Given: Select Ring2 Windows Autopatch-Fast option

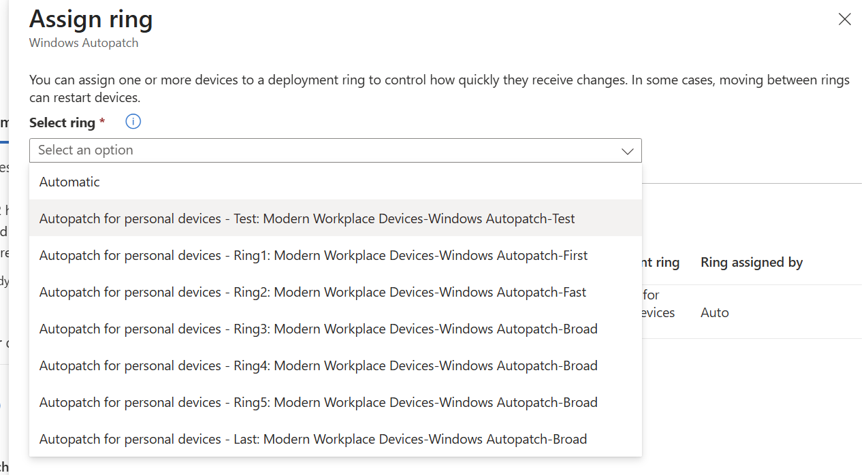Looking at the screenshot, I should 336,292.
